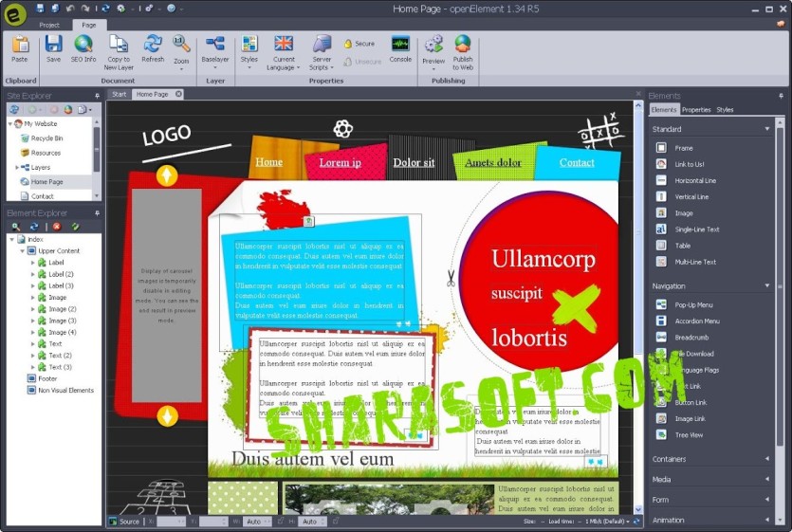This screenshot has height=532, width=792.
Task: Open the Console tool
Action: tap(400, 49)
